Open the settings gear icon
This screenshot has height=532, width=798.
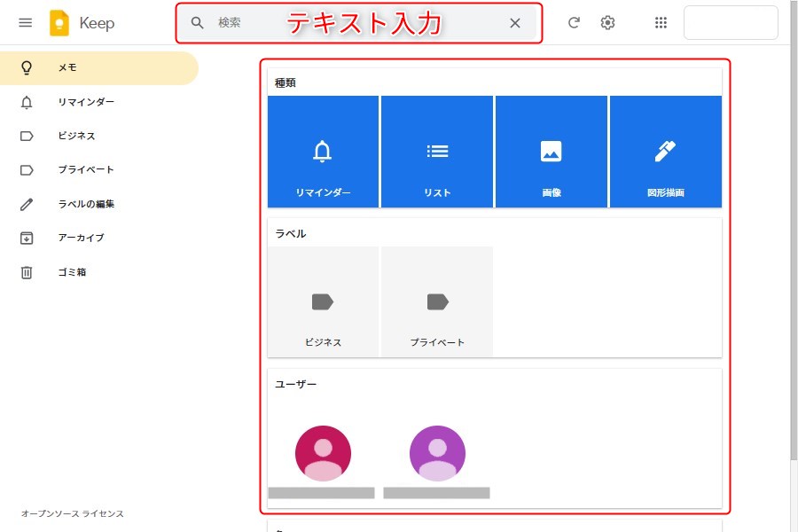607,23
